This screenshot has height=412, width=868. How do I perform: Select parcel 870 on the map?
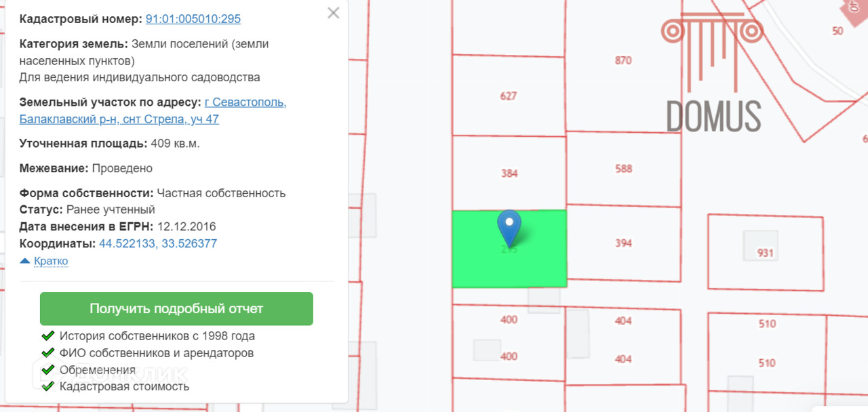coord(623,60)
